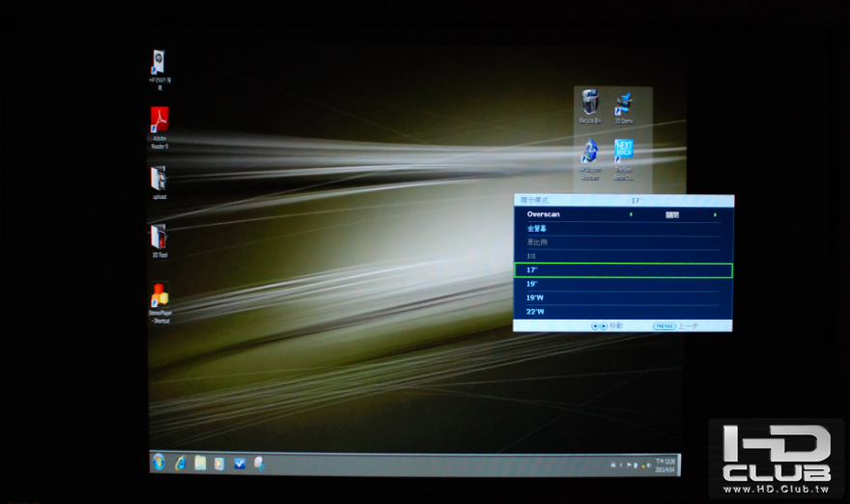Click Overscan left arrow
The height and width of the screenshot is (504, 850).
pyautogui.click(x=631, y=214)
